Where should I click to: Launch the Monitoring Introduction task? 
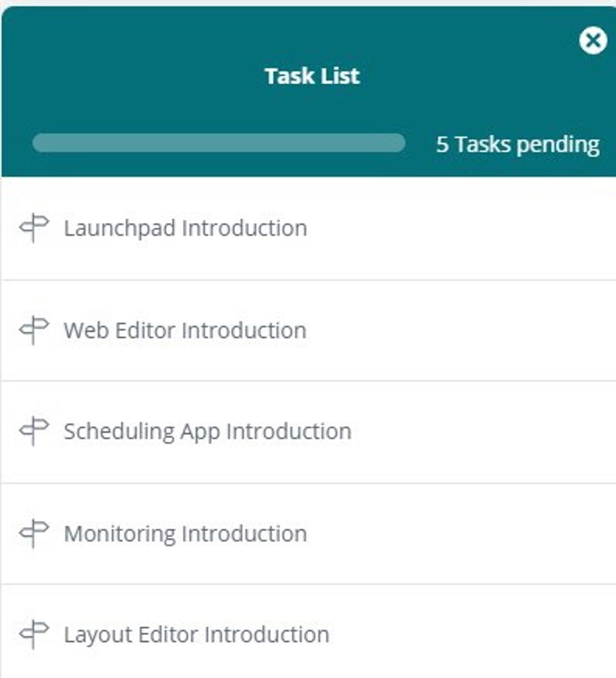click(x=185, y=534)
